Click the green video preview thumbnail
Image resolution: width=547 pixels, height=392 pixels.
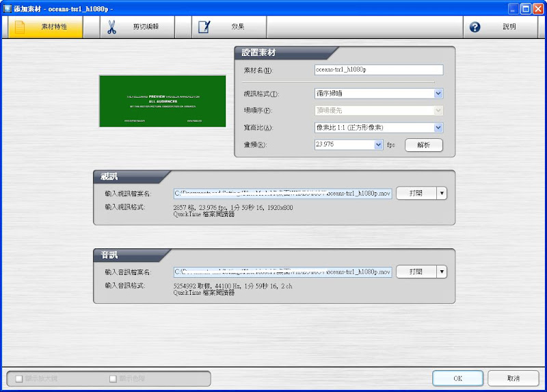(x=163, y=101)
